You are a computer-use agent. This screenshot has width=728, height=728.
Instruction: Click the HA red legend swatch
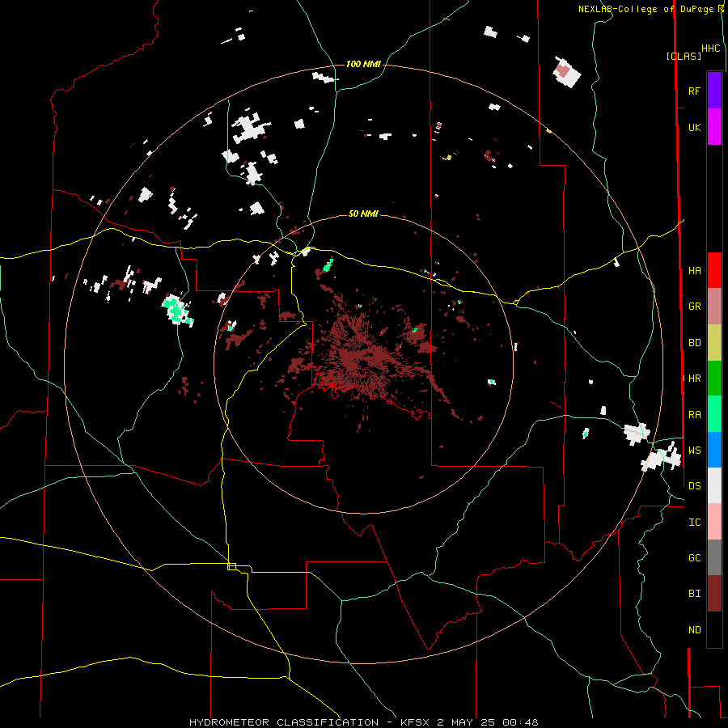click(x=714, y=270)
